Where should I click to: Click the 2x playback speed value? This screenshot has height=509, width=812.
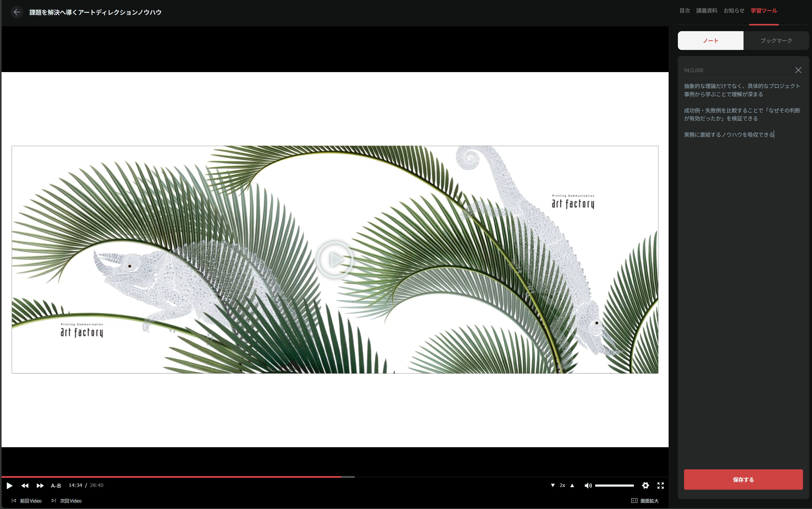point(562,485)
